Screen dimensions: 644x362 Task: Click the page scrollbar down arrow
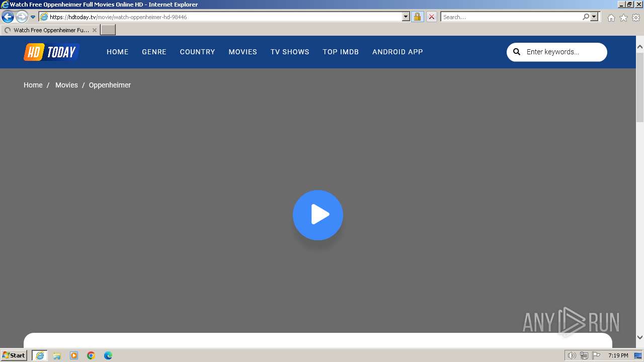[640, 337]
